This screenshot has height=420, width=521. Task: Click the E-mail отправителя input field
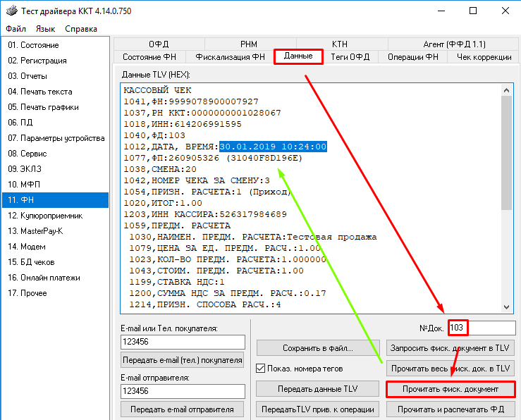pyautogui.click(x=183, y=390)
